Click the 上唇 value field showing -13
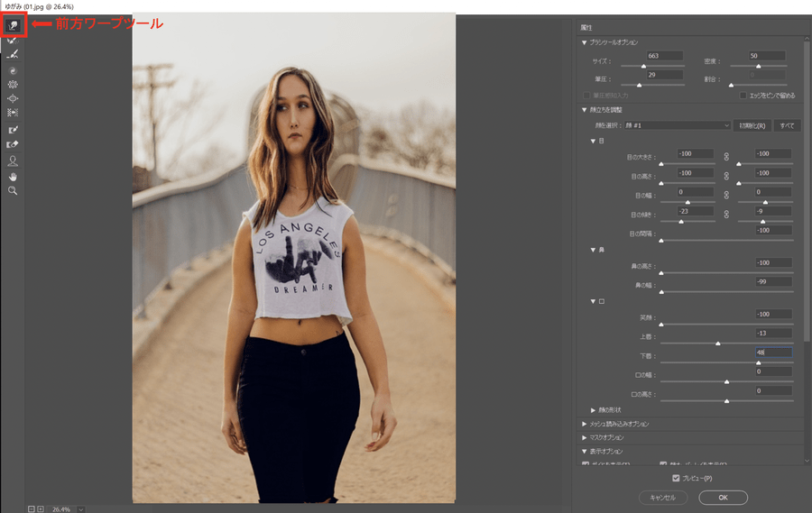This screenshot has height=513, width=812. pyautogui.click(x=773, y=333)
